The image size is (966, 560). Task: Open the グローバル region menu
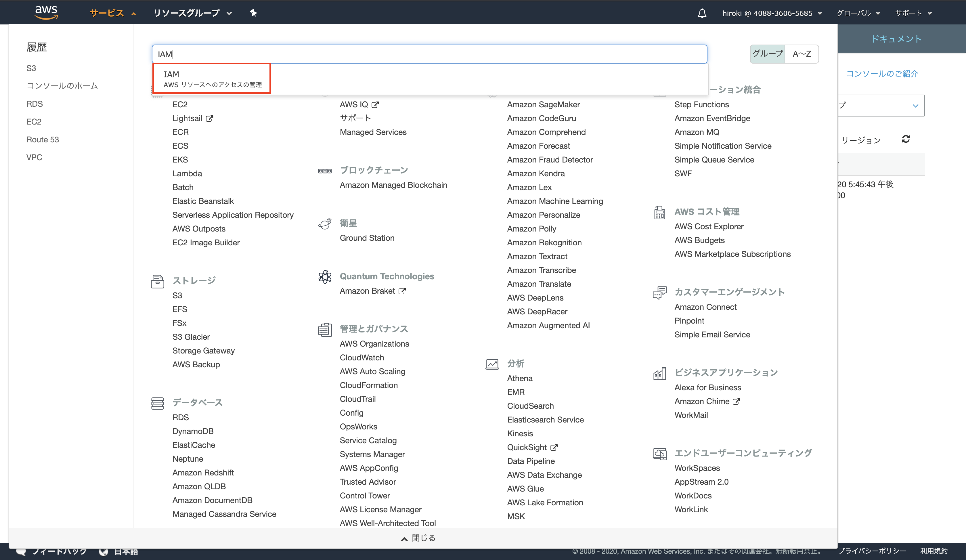click(858, 13)
